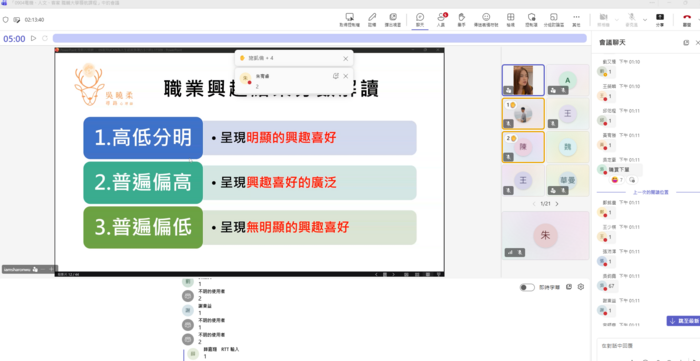Toggle the live captions switch
Image resolution: width=700 pixels, height=361 pixels.
coord(527,287)
